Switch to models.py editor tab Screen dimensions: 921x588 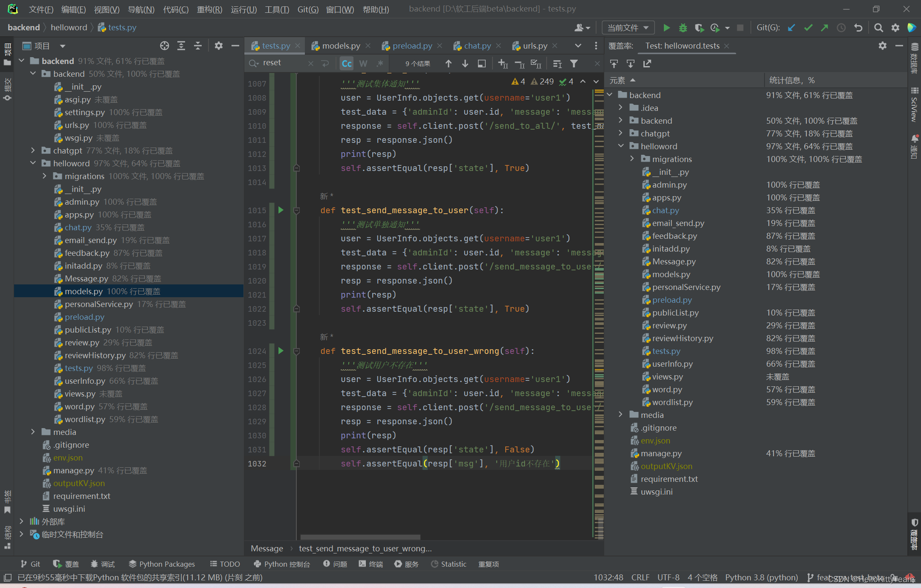(x=341, y=46)
